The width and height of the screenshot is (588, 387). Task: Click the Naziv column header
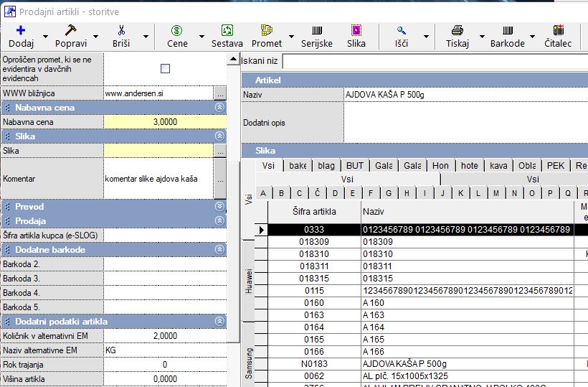coord(466,213)
